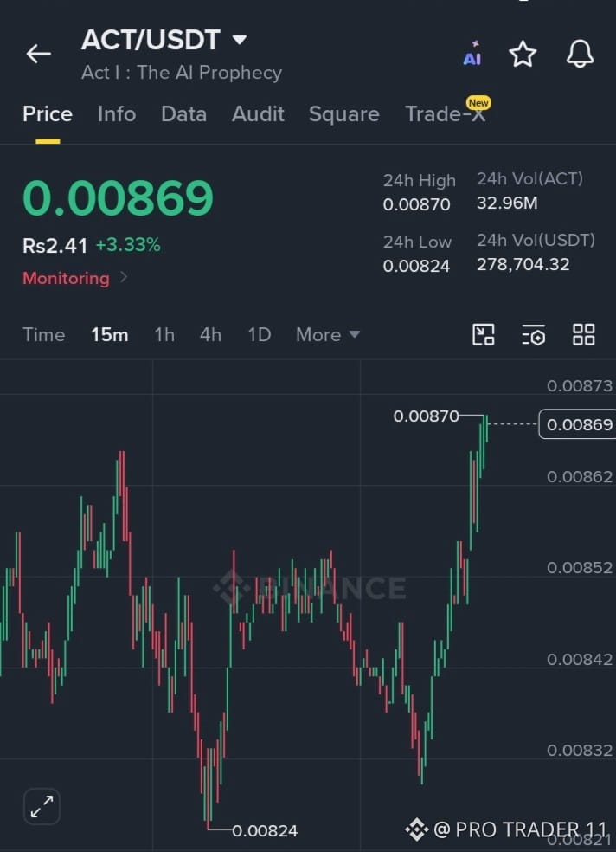Open ACT/USDT pair selector dropdown
Viewport: 616px width, 852px height.
point(164,40)
